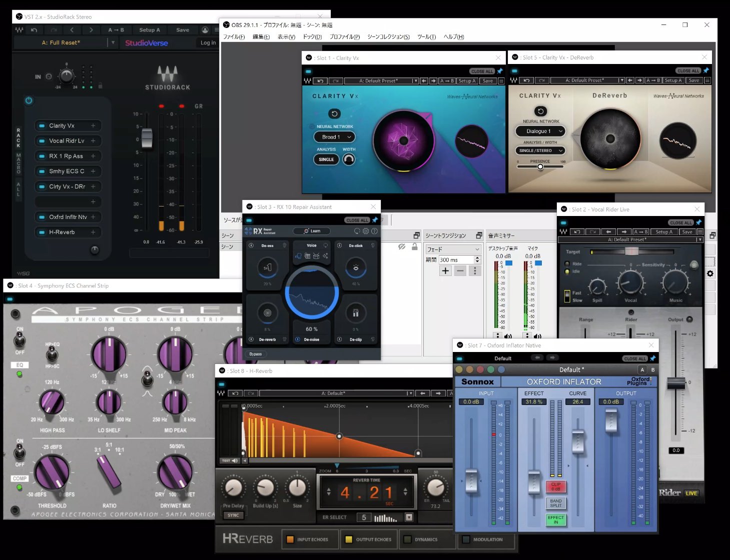Click the neural network reset icon in Clarity Vx
Screen dimensions: 730x560
[334, 113]
